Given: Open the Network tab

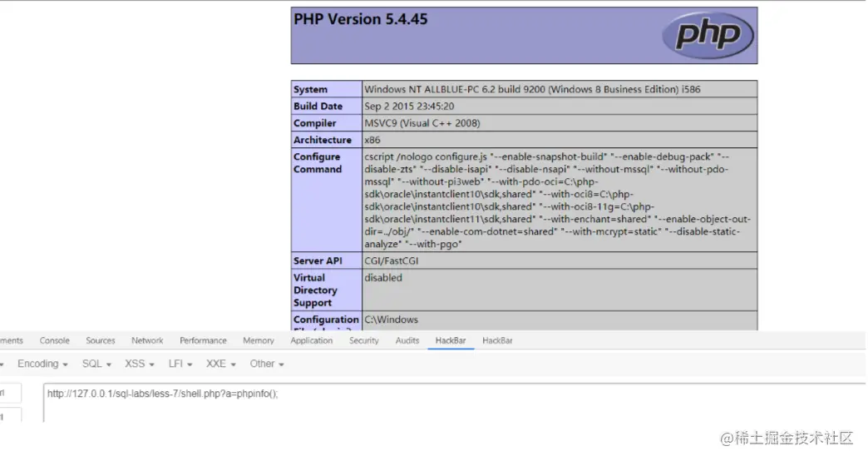Looking at the screenshot, I should [x=147, y=341].
